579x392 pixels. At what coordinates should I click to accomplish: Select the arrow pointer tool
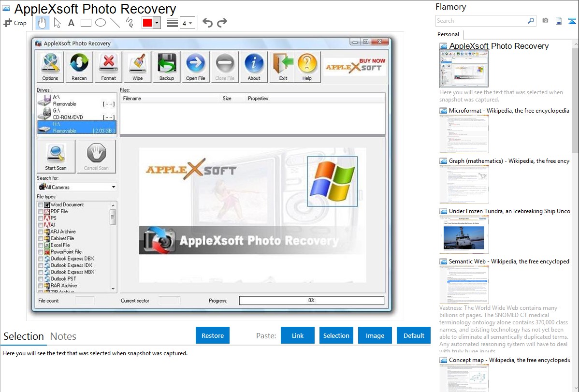(57, 23)
